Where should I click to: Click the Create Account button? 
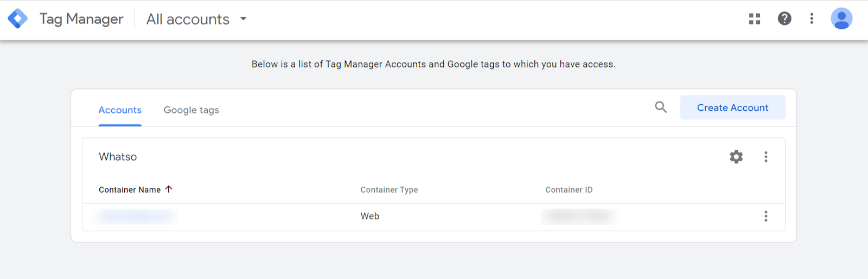[733, 107]
